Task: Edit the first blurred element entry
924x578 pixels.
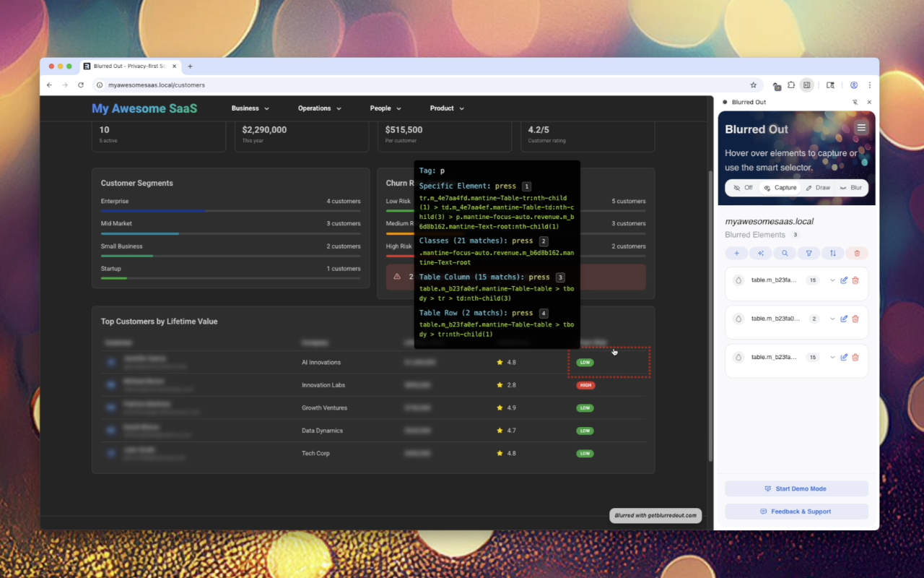Action: coord(844,280)
